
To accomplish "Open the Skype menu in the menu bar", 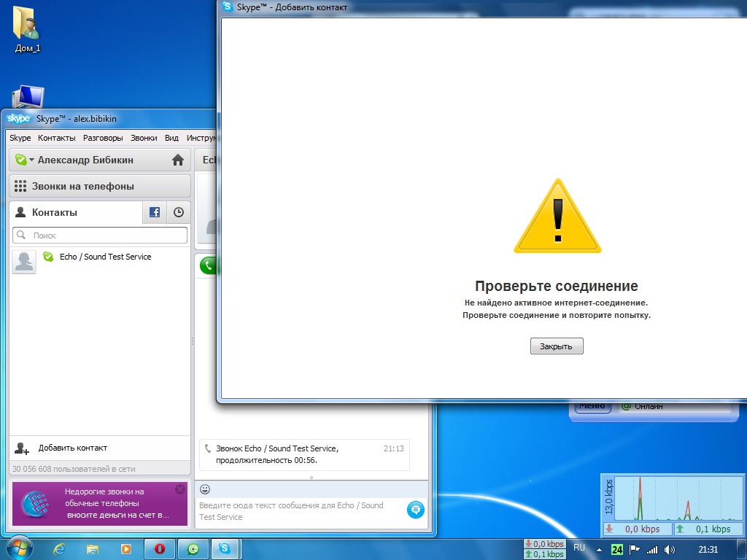I will (x=20, y=138).
